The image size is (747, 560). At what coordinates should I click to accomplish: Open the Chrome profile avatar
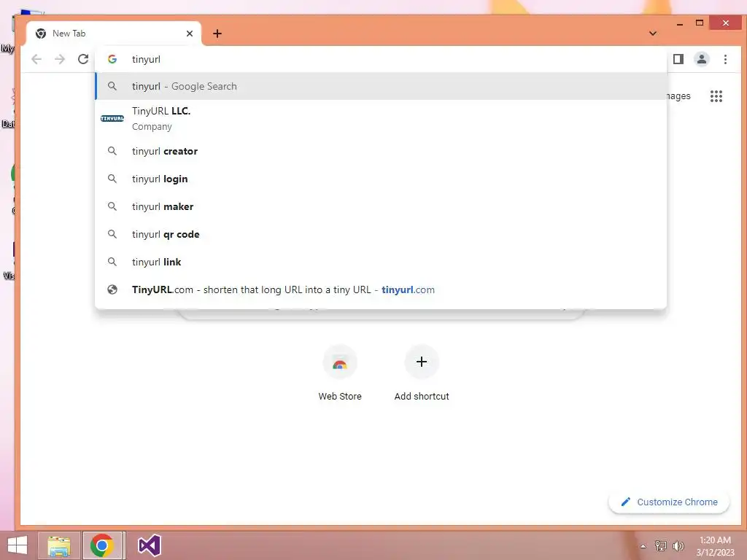coord(702,59)
